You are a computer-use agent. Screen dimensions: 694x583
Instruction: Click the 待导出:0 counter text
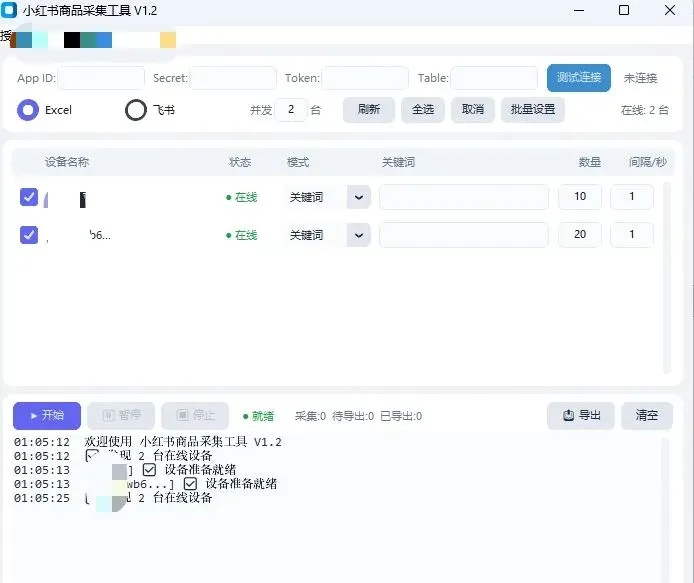click(353, 416)
